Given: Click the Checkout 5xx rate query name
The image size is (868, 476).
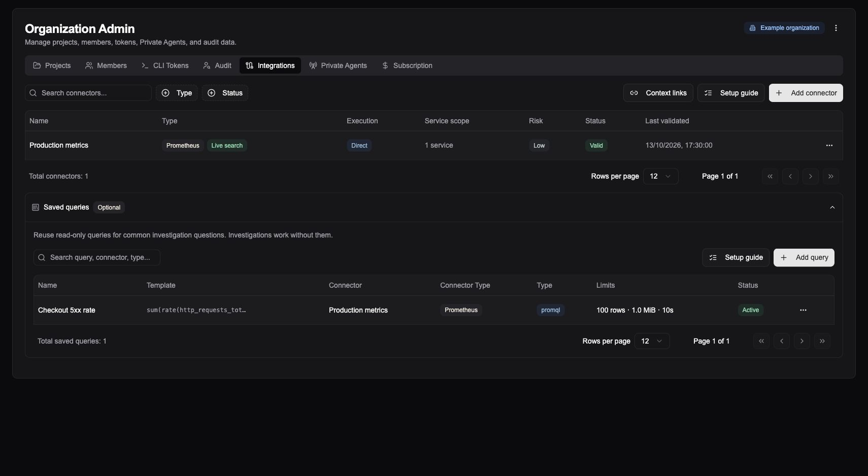Looking at the screenshot, I should [x=66, y=310].
